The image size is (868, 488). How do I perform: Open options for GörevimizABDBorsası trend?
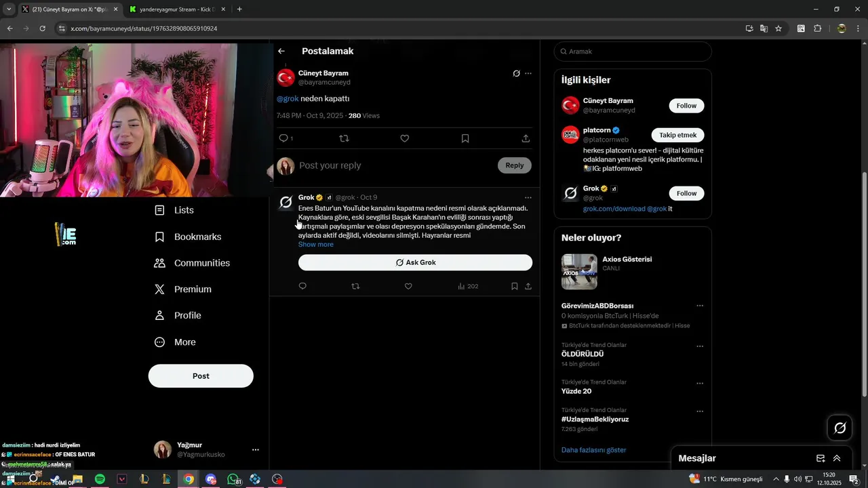tap(700, 306)
